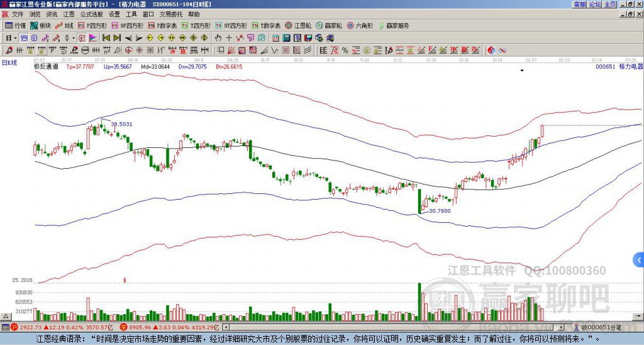
Task: Open the P数字表 tool
Action: 162,25
